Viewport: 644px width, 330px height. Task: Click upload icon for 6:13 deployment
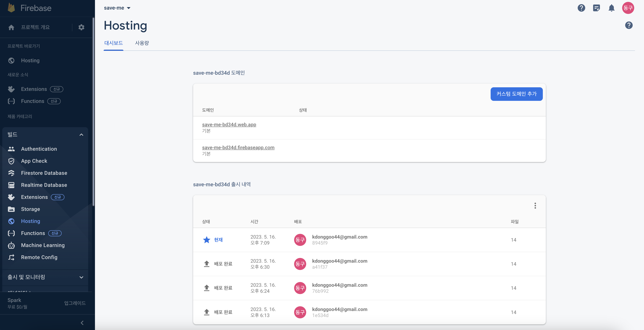[207, 312]
